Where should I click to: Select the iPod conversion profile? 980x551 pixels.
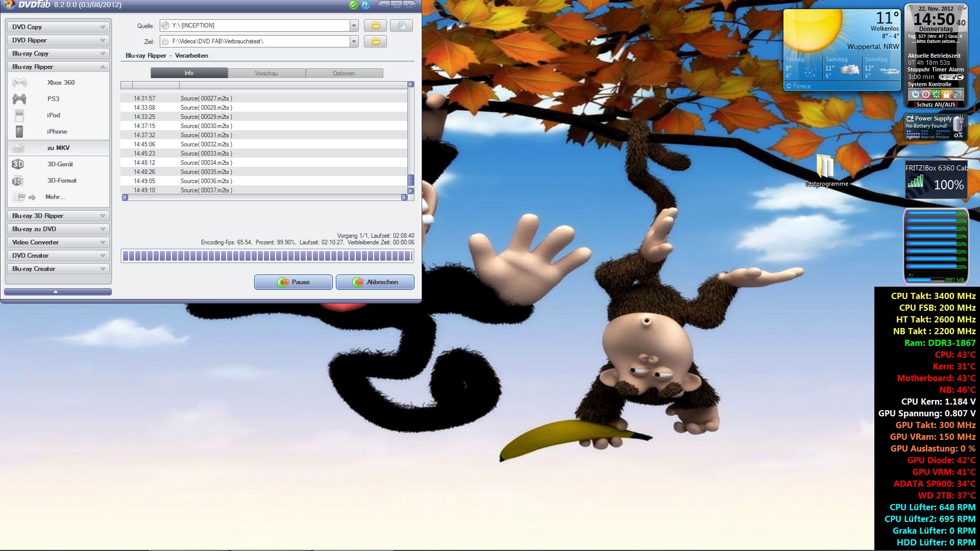pyautogui.click(x=19, y=115)
